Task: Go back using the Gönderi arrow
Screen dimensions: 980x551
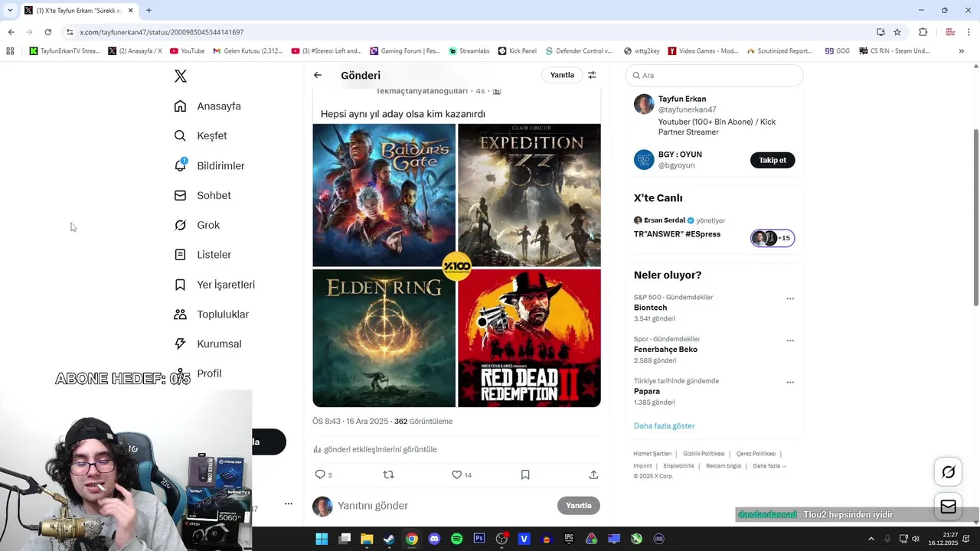Action: click(318, 75)
